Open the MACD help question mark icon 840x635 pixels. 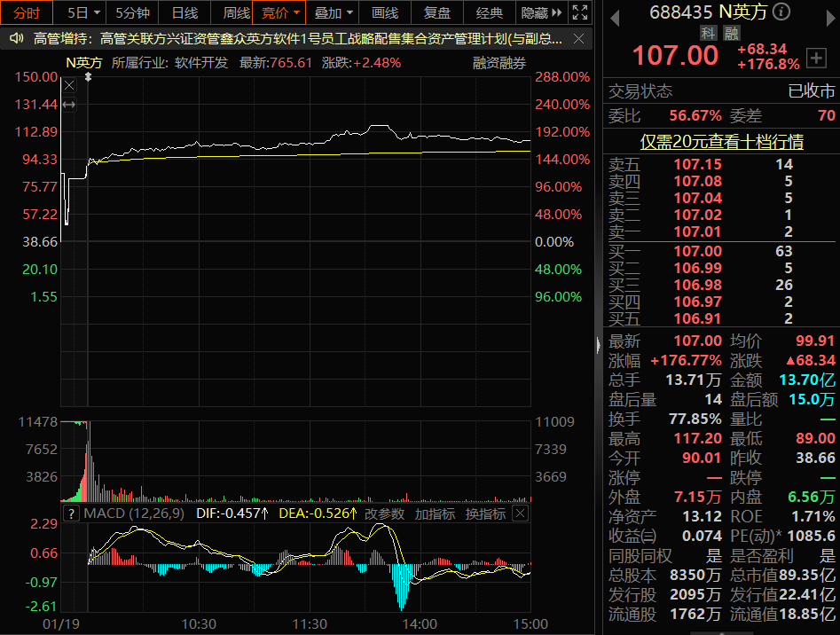click(70, 513)
